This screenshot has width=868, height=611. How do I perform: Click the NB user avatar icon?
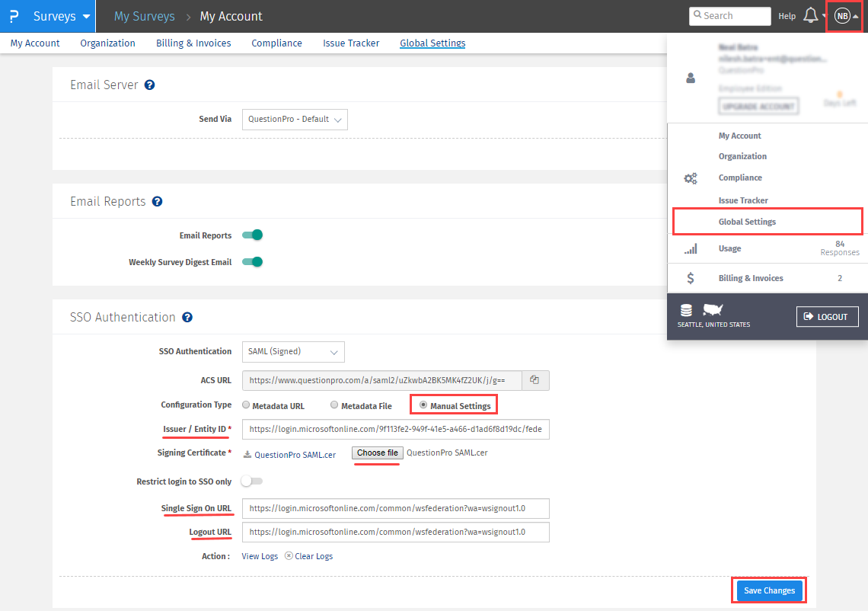point(842,16)
